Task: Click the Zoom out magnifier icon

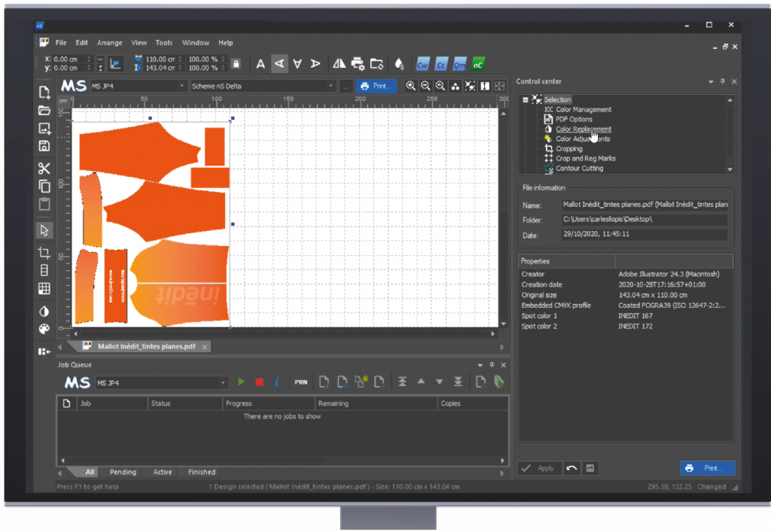Action: (x=425, y=86)
